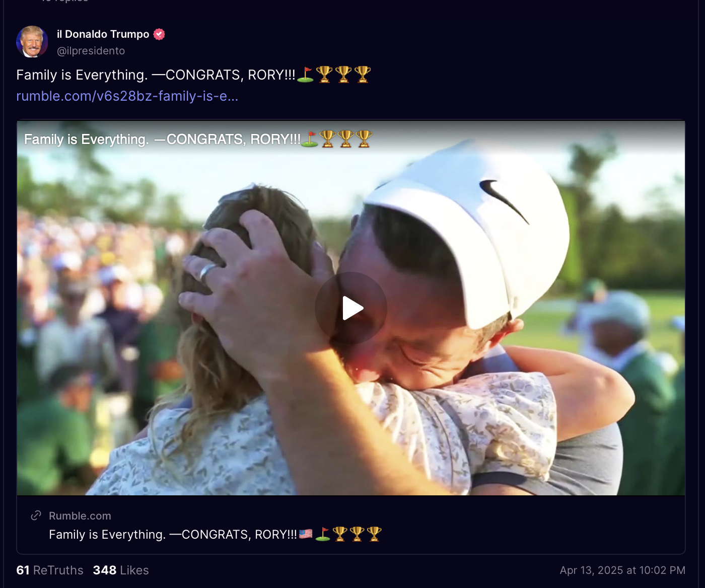The image size is (705, 588).
Task: Click the trophy emojis in the video overlay title
Action: [346, 138]
